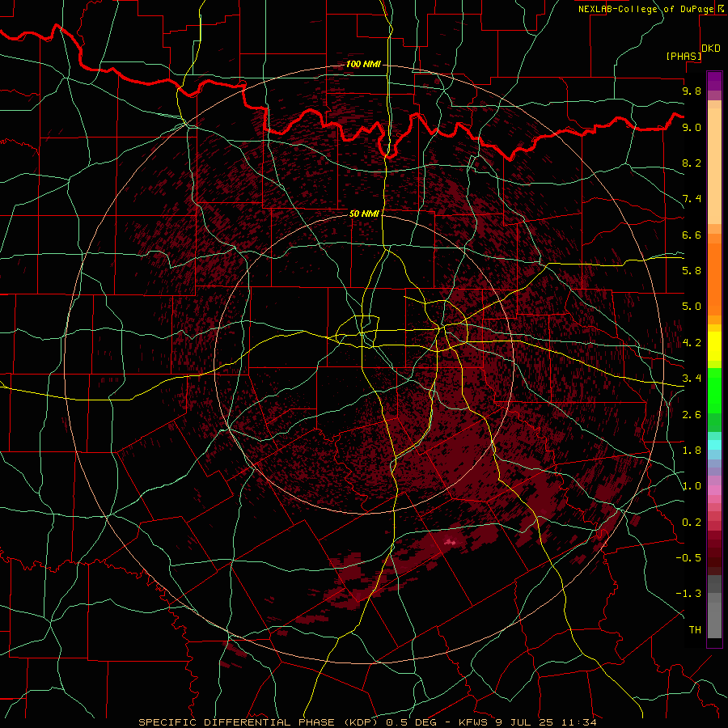Click the "TH" threshold label on legend
This screenshot has width=728, height=728.
pos(695,630)
